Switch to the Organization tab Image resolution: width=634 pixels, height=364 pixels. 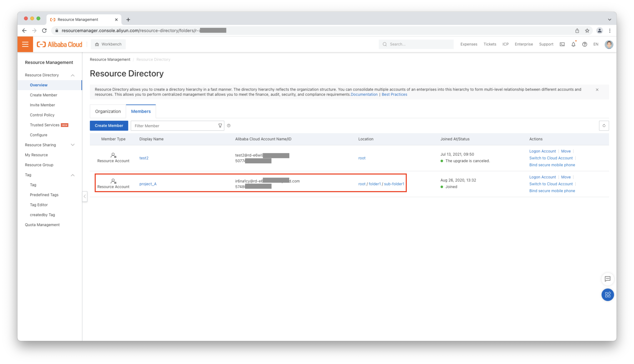[108, 112]
